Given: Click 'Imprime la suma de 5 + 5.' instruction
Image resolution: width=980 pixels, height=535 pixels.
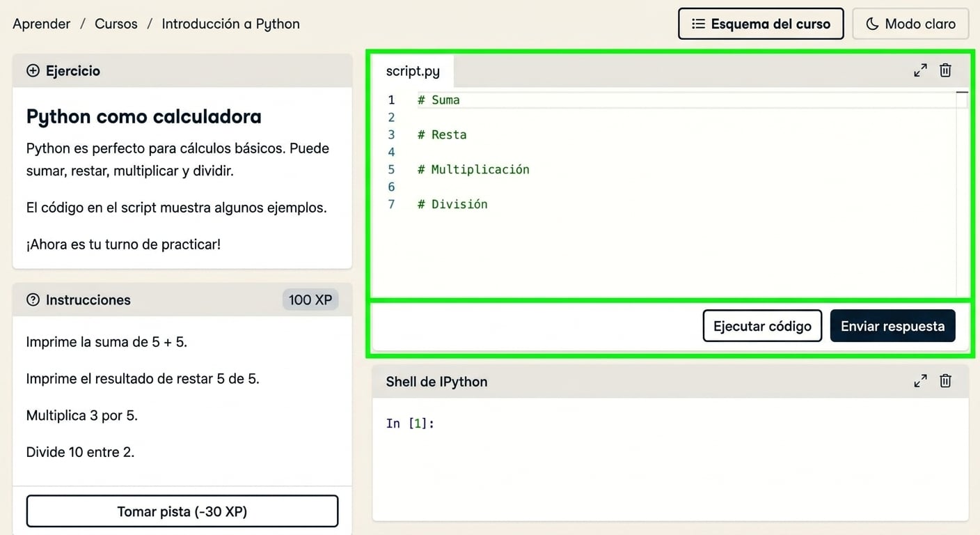Looking at the screenshot, I should (x=106, y=342).
